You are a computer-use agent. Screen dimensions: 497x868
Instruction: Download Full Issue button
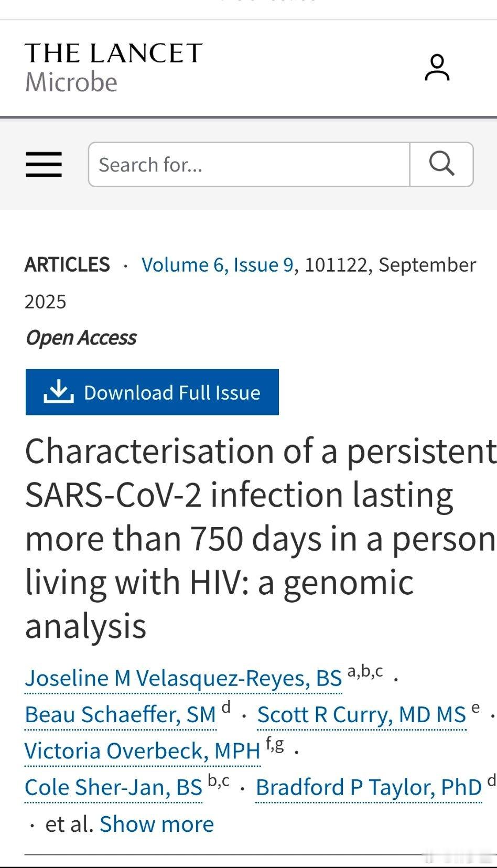(152, 392)
